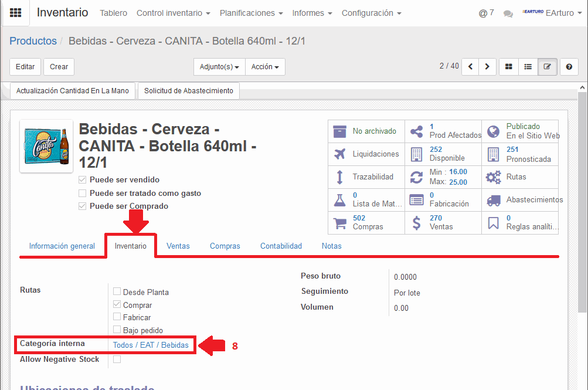The height and width of the screenshot is (390, 588).
Task: Click the Abastecimientos truck icon
Action: (x=494, y=201)
